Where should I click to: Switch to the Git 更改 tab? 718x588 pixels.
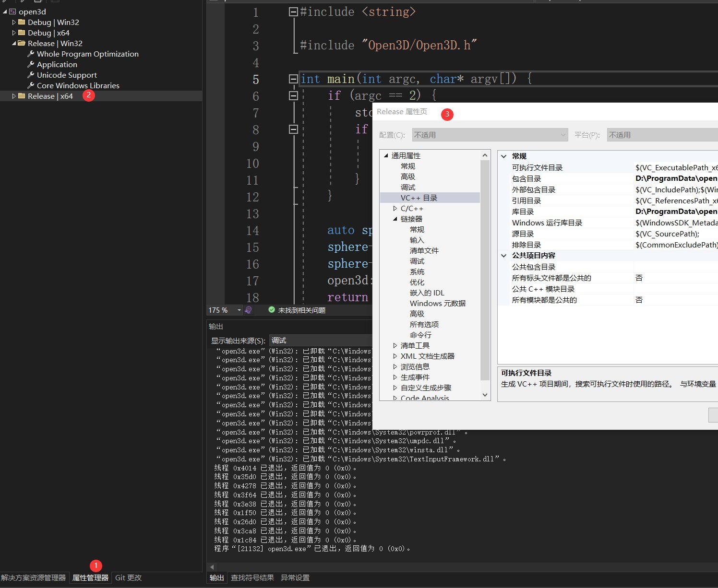pyautogui.click(x=128, y=577)
